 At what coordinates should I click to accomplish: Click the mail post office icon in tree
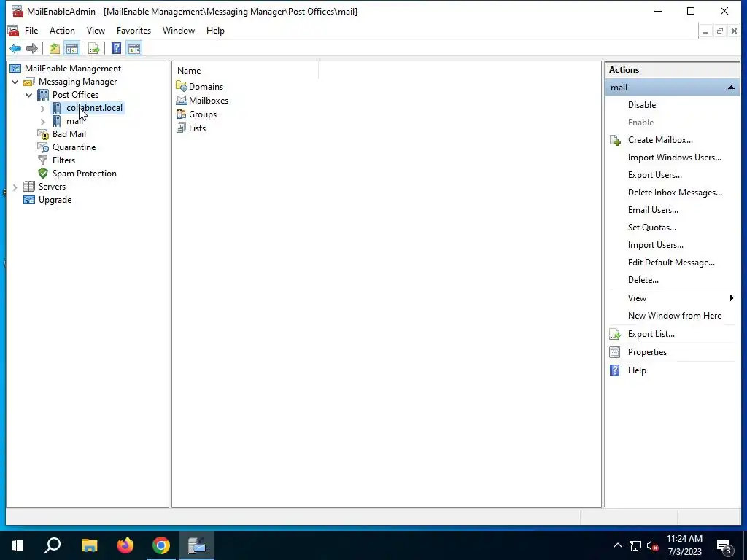pyautogui.click(x=57, y=121)
